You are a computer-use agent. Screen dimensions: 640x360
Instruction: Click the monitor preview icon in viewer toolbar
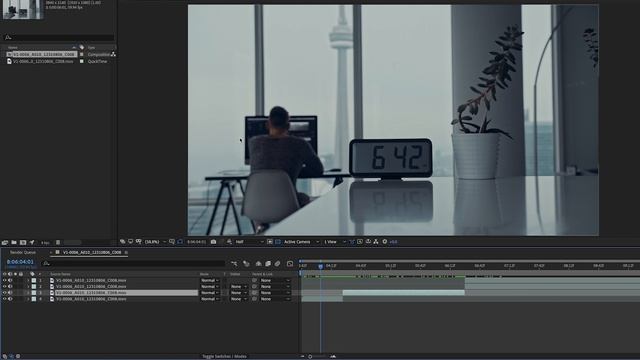coord(131,242)
